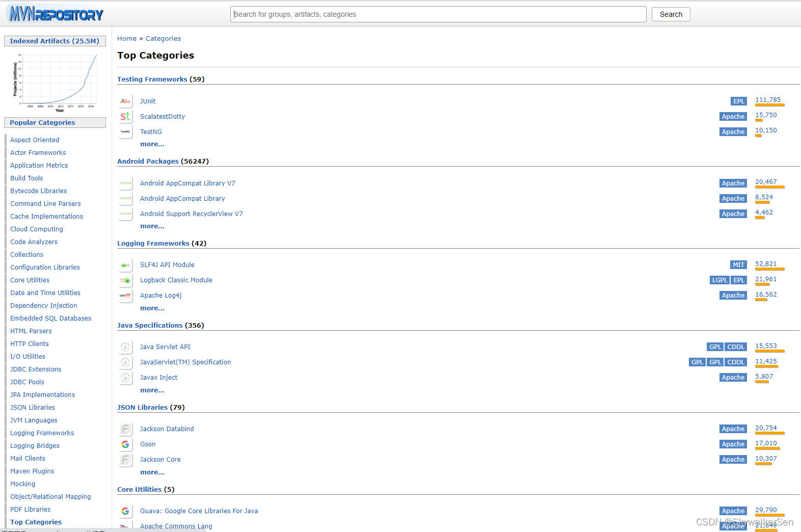The width and height of the screenshot is (801, 532).
Task: Click the JUnit artifact link
Action: point(148,101)
